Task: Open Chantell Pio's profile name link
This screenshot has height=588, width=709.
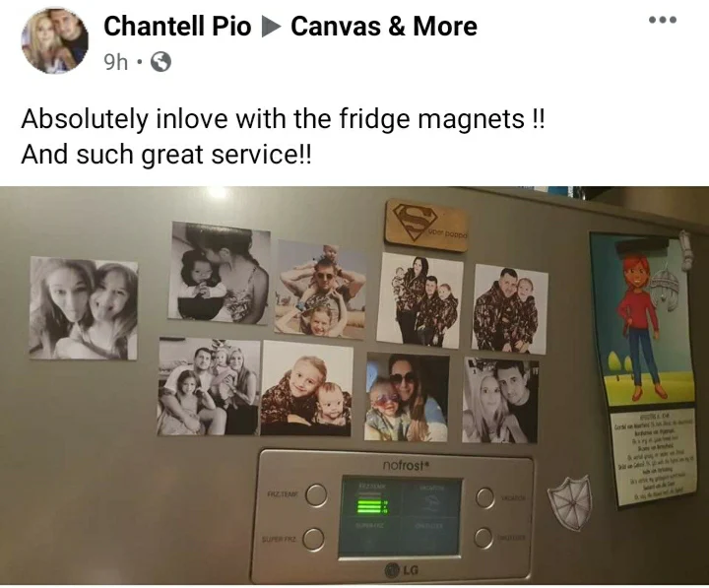Action: pyautogui.click(x=177, y=27)
